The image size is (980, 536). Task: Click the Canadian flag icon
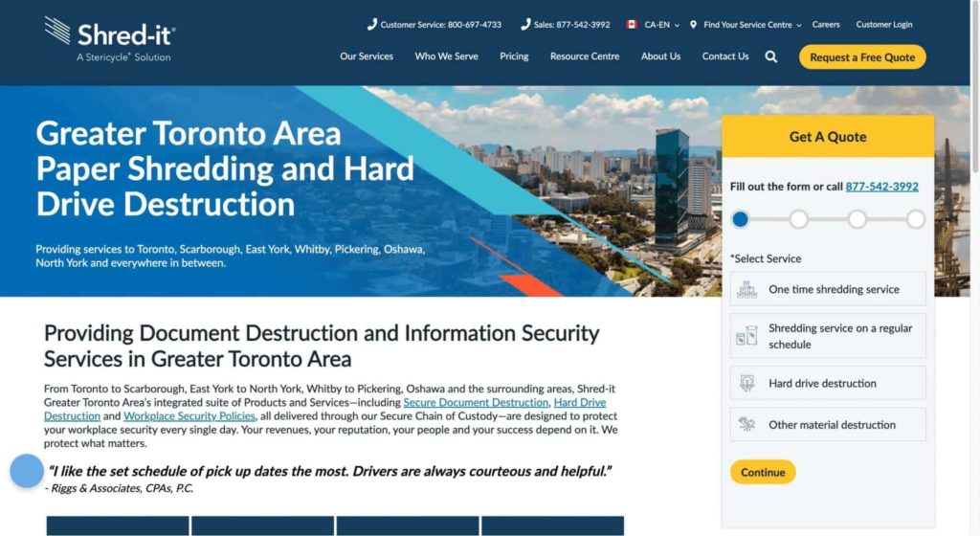[632, 24]
